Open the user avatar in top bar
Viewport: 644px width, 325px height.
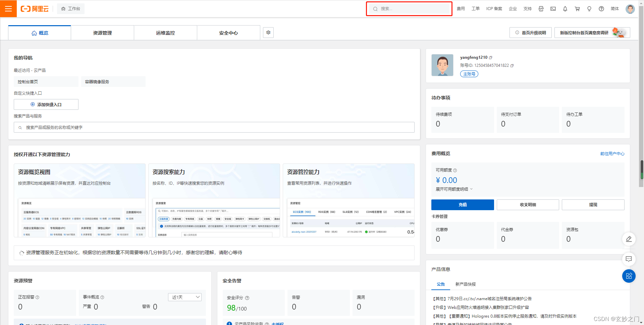coord(630,9)
